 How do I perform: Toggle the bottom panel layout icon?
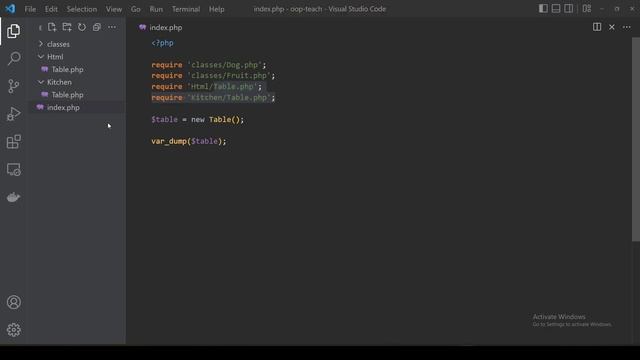(x=556, y=9)
